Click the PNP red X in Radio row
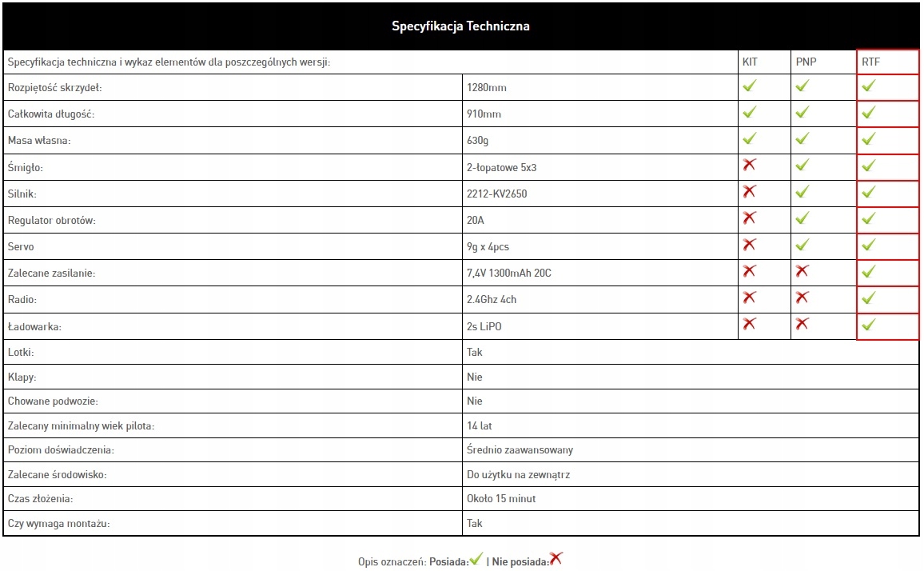The height and width of the screenshot is (571, 924). coord(803,298)
